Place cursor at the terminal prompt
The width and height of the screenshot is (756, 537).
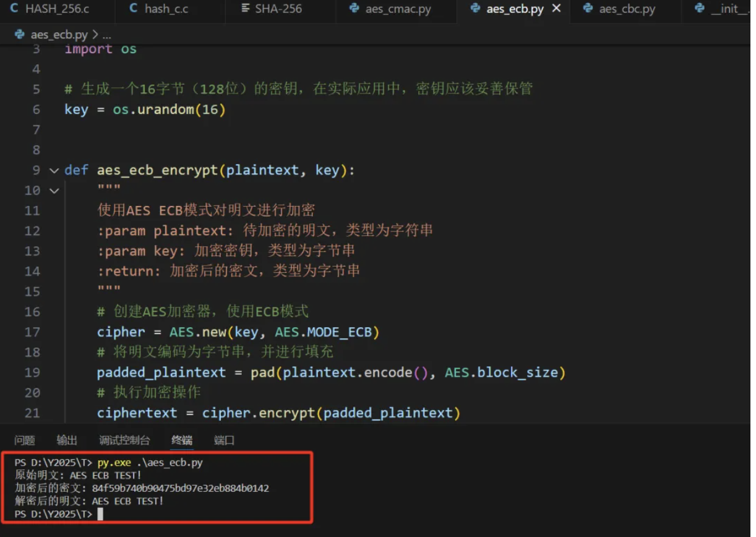100,514
